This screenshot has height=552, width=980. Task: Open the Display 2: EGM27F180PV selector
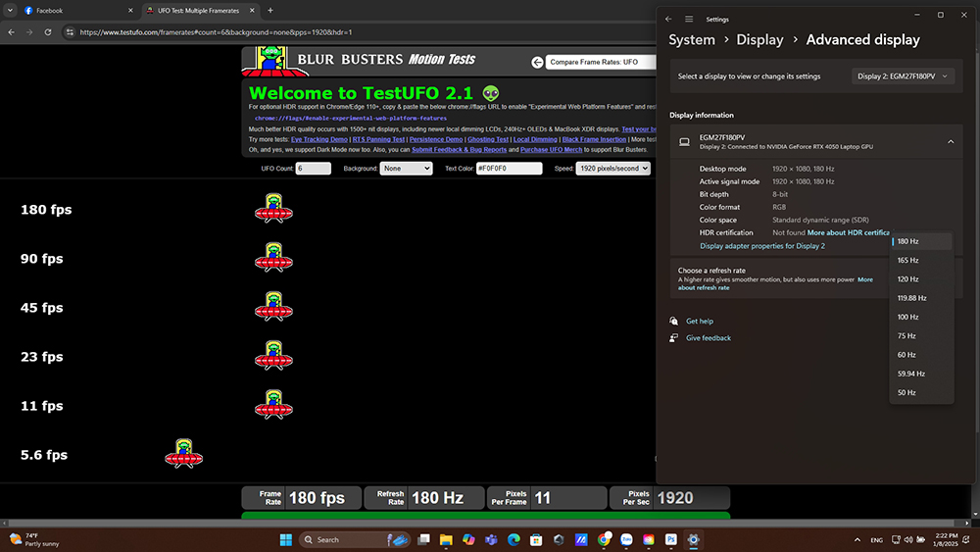[903, 76]
